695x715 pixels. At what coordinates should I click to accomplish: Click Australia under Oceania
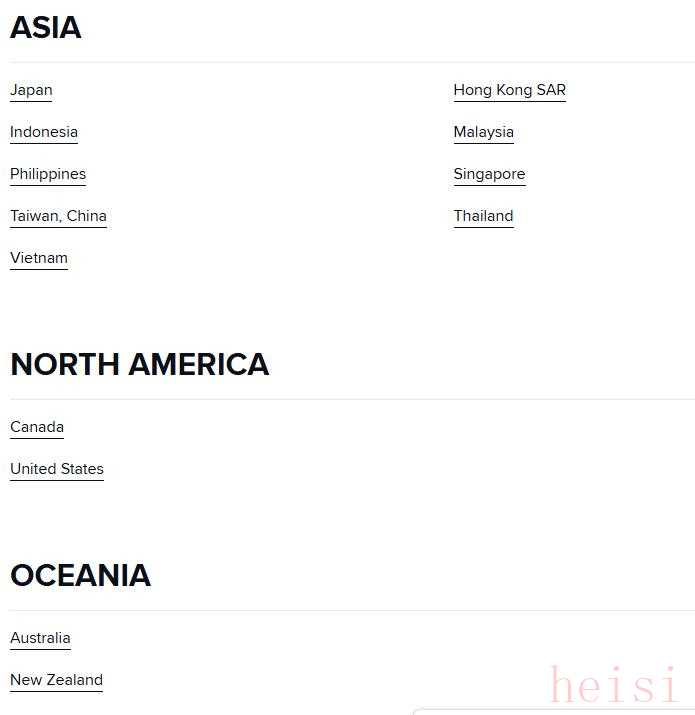coord(40,638)
